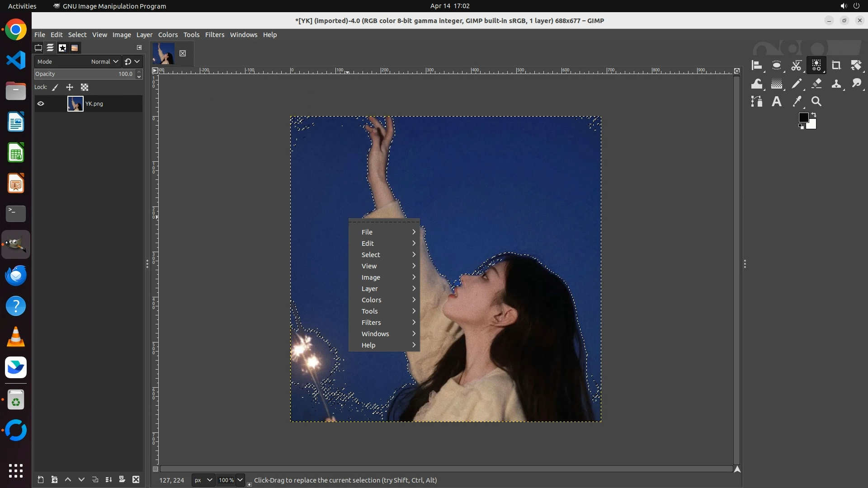Viewport: 868px width, 488px height.
Task: Open the Colors menu in menu bar
Action: click(168, 35)
